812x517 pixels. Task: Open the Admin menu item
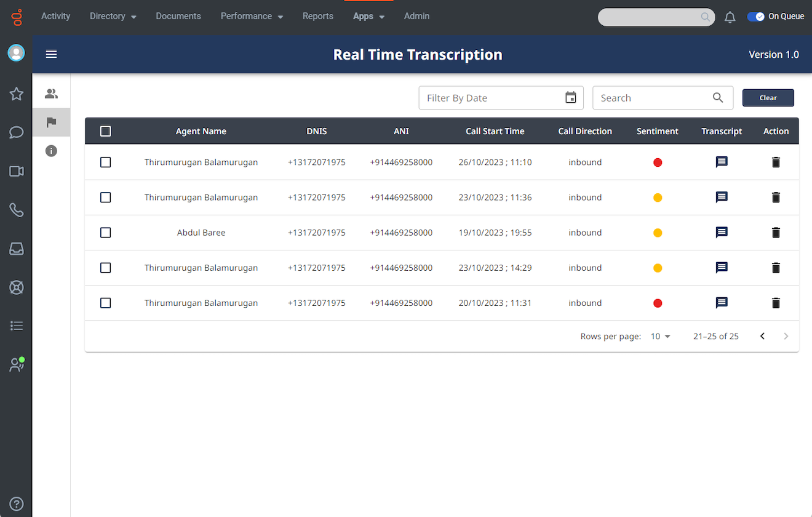(x=416, y=16)
